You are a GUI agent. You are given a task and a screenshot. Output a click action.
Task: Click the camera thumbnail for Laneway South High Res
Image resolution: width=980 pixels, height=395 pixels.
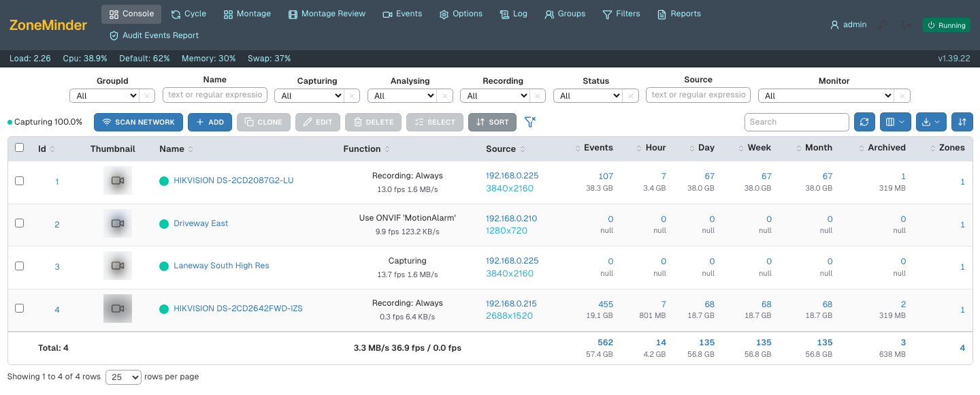click(118, 266)
